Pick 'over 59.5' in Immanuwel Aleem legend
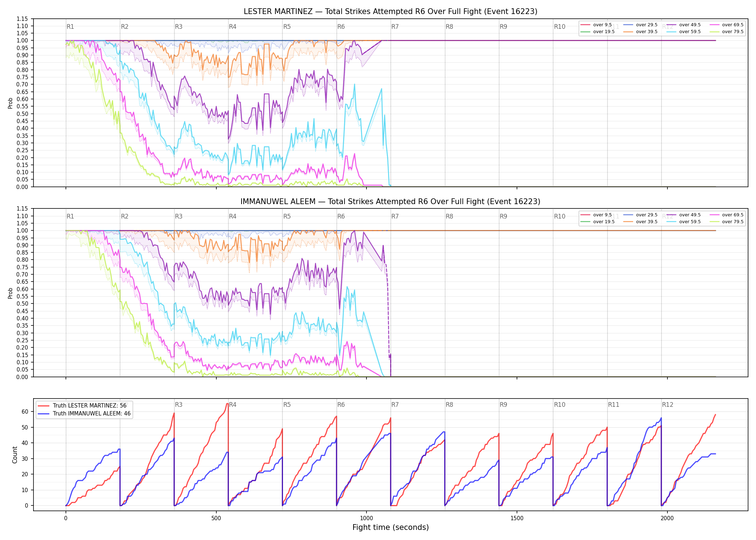Screen dimensions: 756x540 (684, 222)
